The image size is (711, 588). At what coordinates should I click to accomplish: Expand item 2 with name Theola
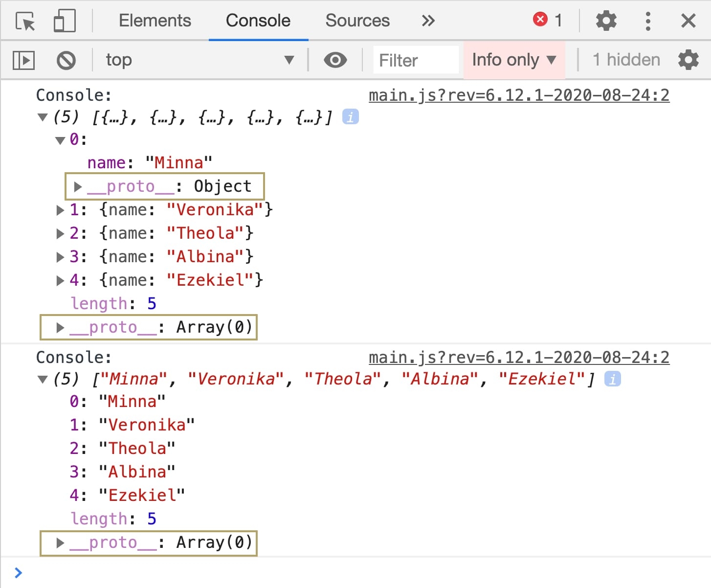[x=60, y=234]
